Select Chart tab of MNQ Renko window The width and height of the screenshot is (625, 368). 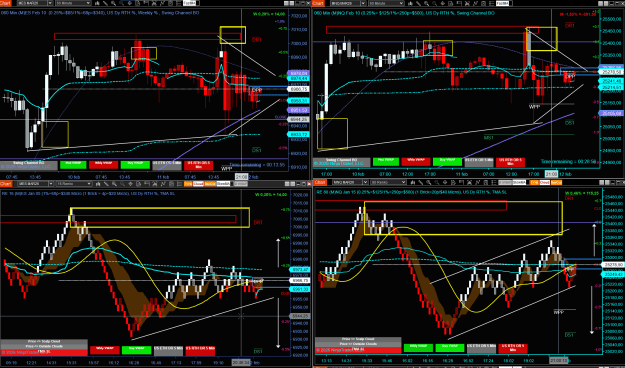(x=320, y=182)
